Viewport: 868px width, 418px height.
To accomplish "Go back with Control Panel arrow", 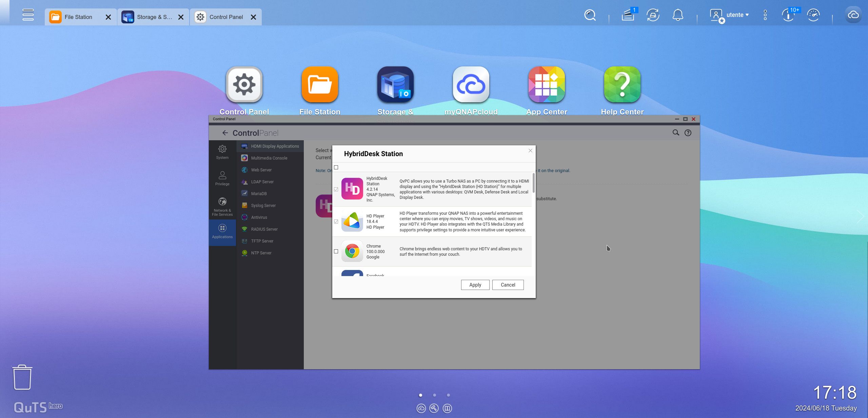I will click(x=225, y=133).
